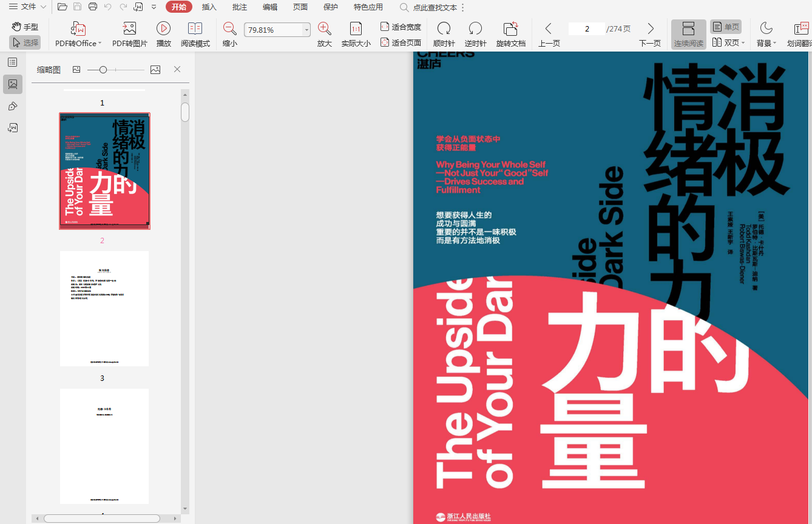Click the more options icon beside search

click(x=463, y=8)
